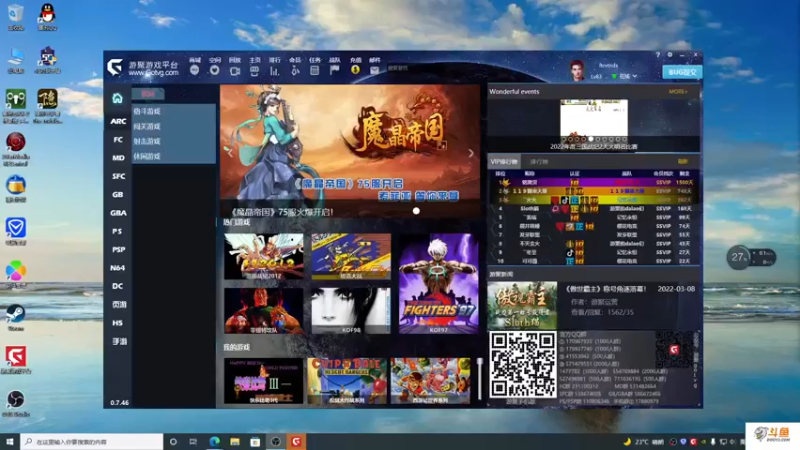Open the Windows Start button
Screen dimensions: 800x450
[10, 442]
